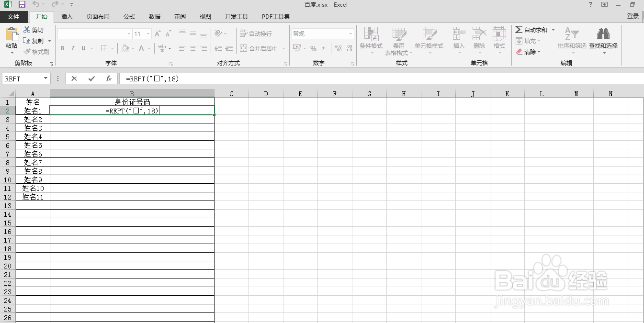This screenshot has height=323, width=644.
Task: Switch to the 公式 ribbon tab
Action: point(128,16)
